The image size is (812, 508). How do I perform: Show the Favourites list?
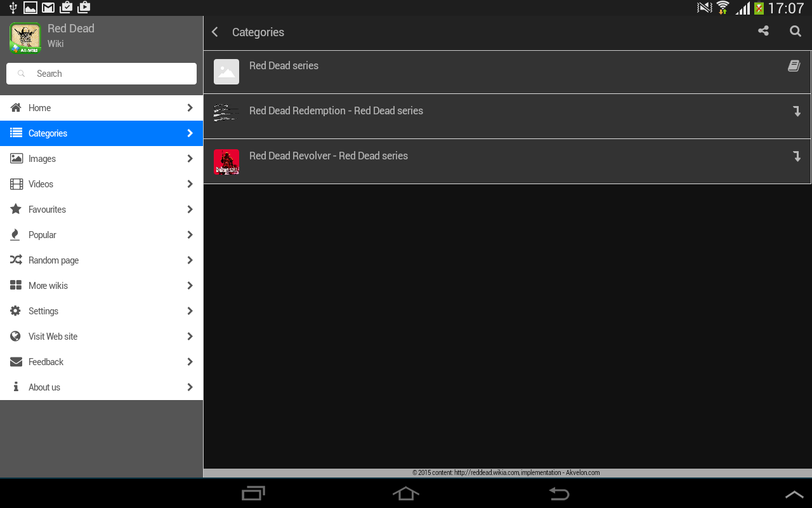pos(101,210)
